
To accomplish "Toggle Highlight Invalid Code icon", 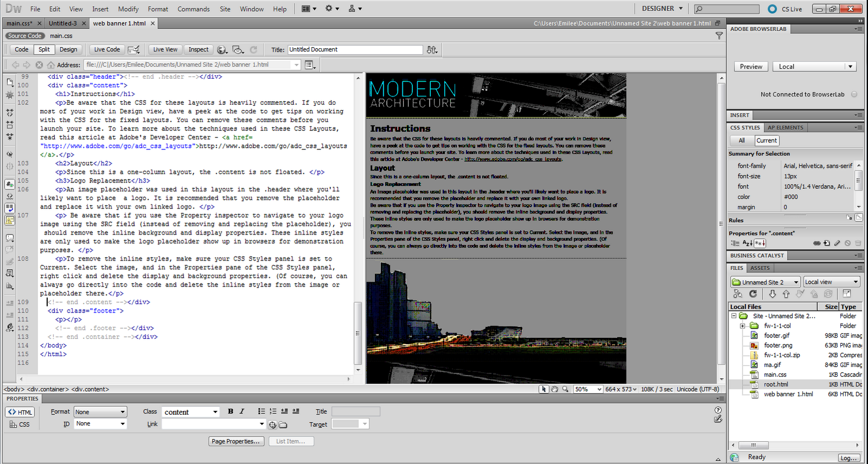I will [10, 196].
